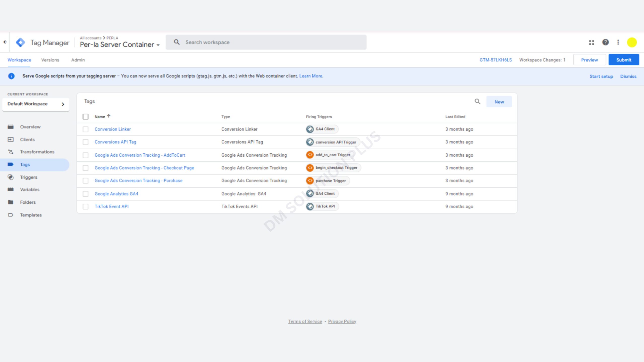Open the Default Workspace selector chevron
Viewport: 644px width, 362px height.
pos(63,104)
